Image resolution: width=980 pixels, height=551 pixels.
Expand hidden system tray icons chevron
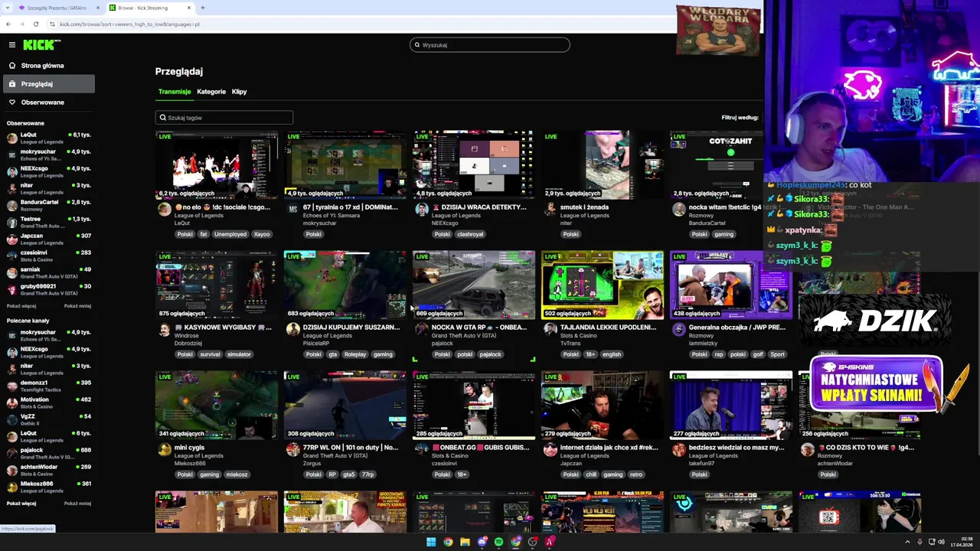[x=909, y=542]
